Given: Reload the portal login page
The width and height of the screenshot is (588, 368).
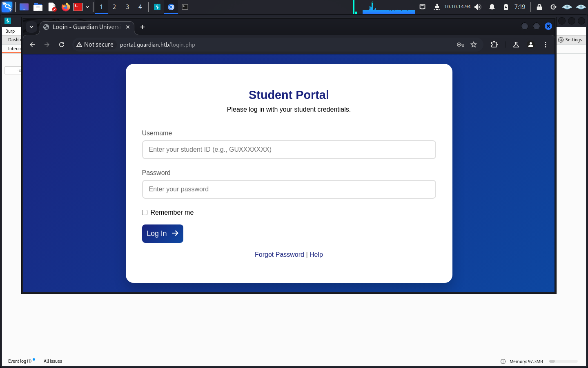Looking at the screenshot, I should point(62,45).
